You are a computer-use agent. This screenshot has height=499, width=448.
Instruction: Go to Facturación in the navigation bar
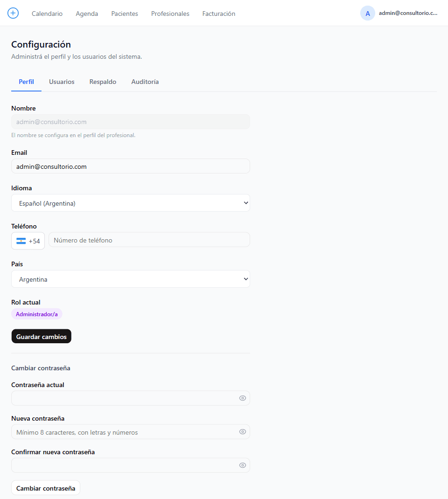click(x=219, y=14)
